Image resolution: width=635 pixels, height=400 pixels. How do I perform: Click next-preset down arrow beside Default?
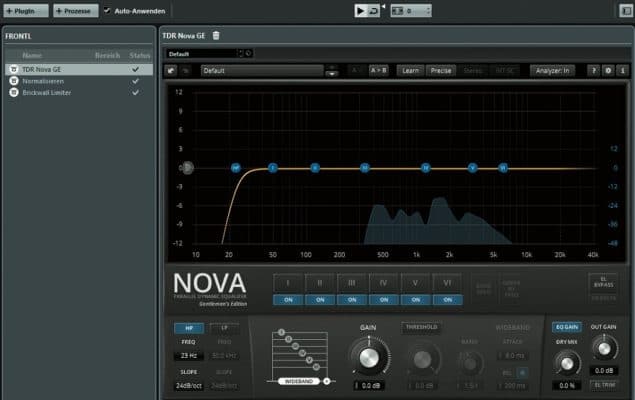coord(332,74)
